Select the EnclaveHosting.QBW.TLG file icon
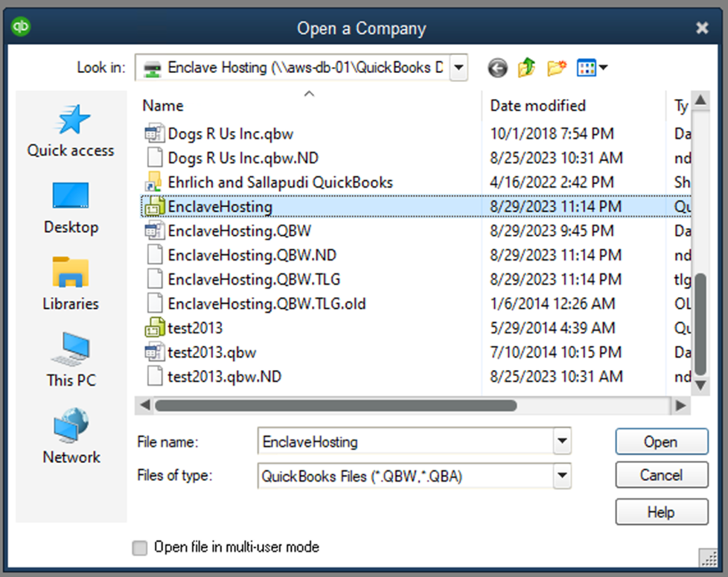 click(x=154, y=279)
